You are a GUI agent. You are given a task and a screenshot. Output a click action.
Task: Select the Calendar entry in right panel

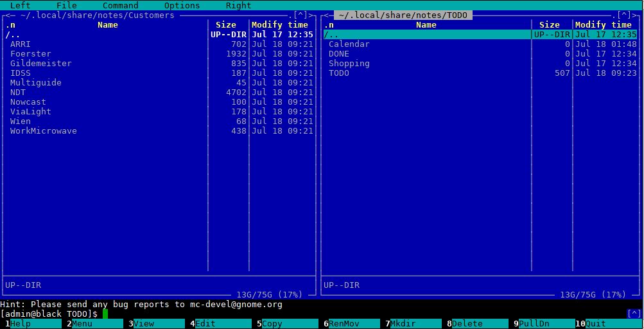coord(349,44)
